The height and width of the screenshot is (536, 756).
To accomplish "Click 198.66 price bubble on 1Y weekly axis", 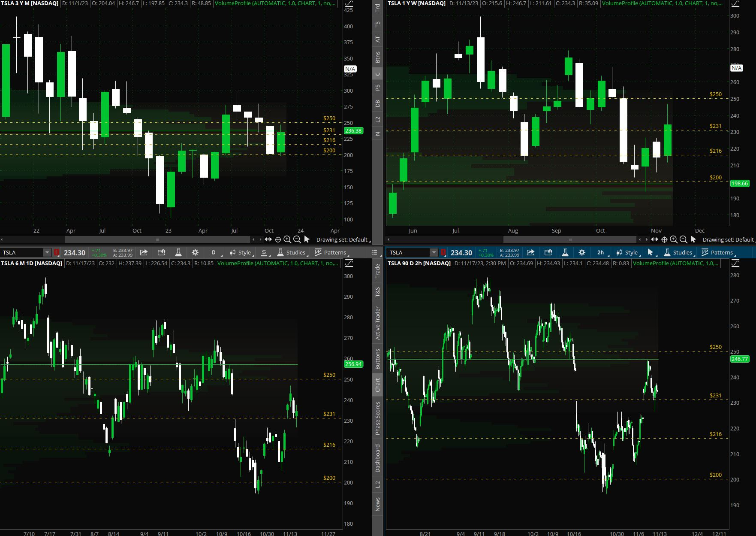I will click(x=740, y=183).
